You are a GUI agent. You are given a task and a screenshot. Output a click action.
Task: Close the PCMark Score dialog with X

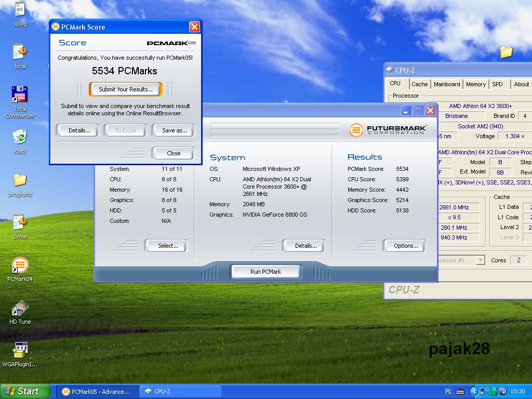(194, 27)
